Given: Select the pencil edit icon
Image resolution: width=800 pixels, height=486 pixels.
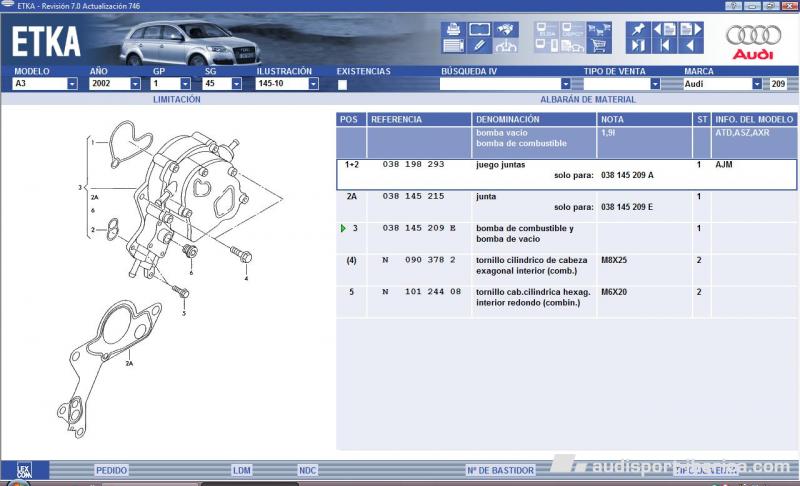Looking at the screenshot, I should [480, 46].
